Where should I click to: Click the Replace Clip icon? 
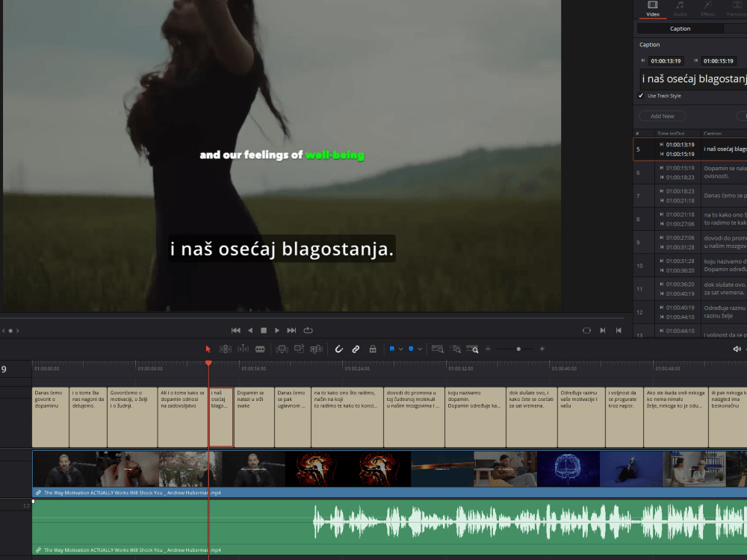(x=316, y=349)
